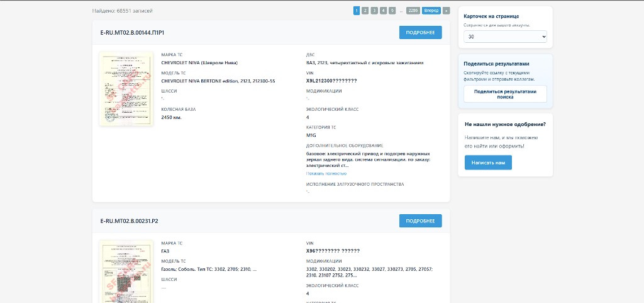Expand text via Показать полностью link
644x303 pixels.
click(x=326, y=173)
